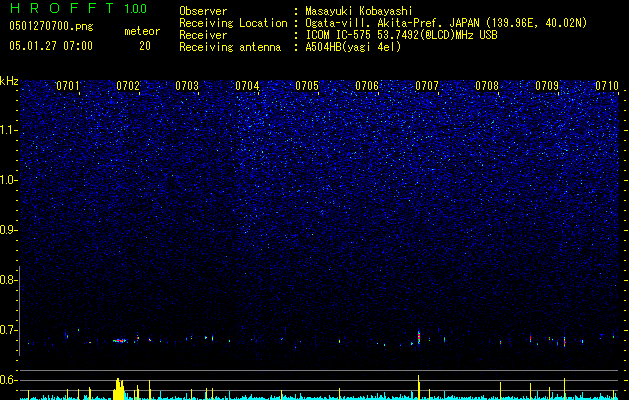Viewport: 629px width, 400px height.
Task: Click the 0704 time marker
Action: point(247,85)
